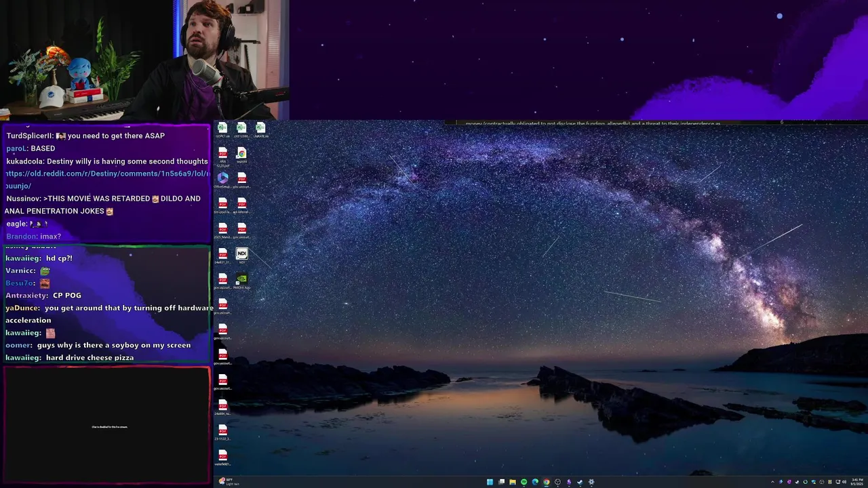Select the OfficeSetup desktop icon
868x488 pixels.
(x=222, y=180)
